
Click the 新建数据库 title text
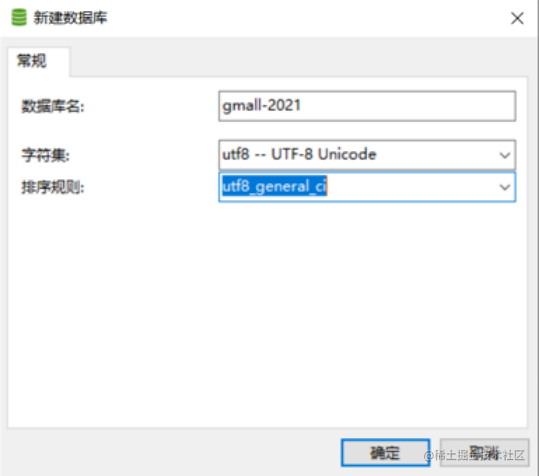pyautogui.click(x=70, y=18)
